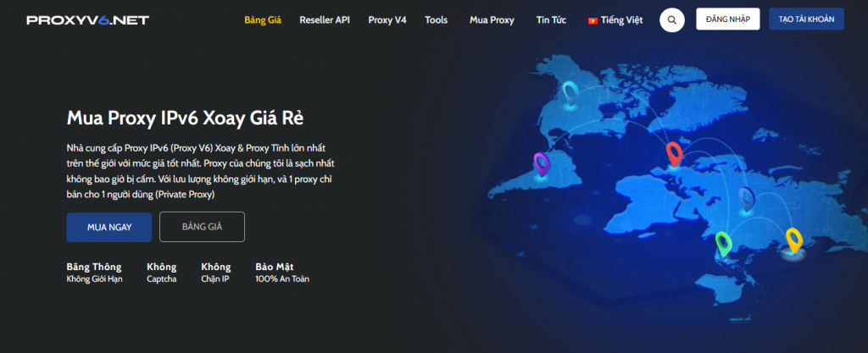868x353 pixels.
Task: Click the MUA NGAY button
Action: coord(109,227)
